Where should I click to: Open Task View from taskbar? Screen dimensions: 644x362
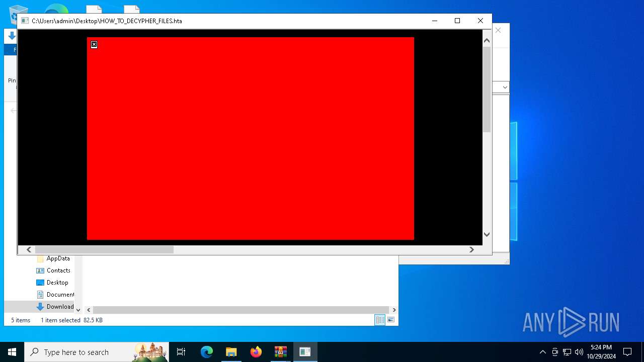(181, 352)
